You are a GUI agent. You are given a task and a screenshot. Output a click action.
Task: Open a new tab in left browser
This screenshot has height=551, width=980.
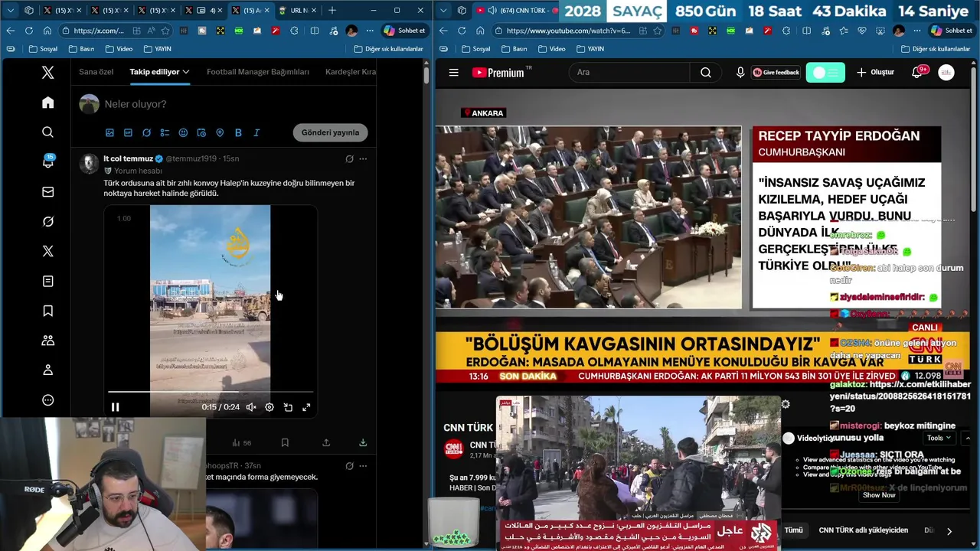tap(332, 11)
